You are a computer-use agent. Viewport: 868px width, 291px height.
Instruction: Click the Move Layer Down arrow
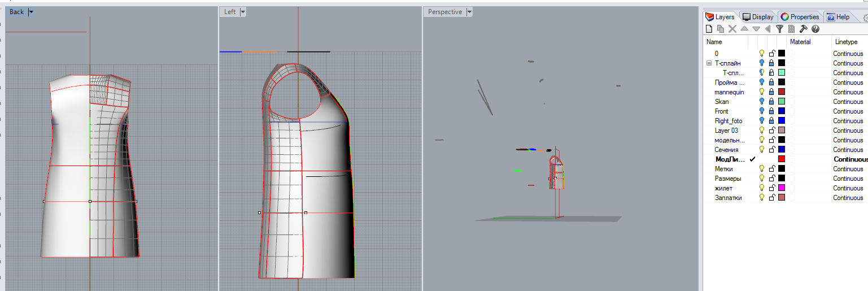[756, 29]
